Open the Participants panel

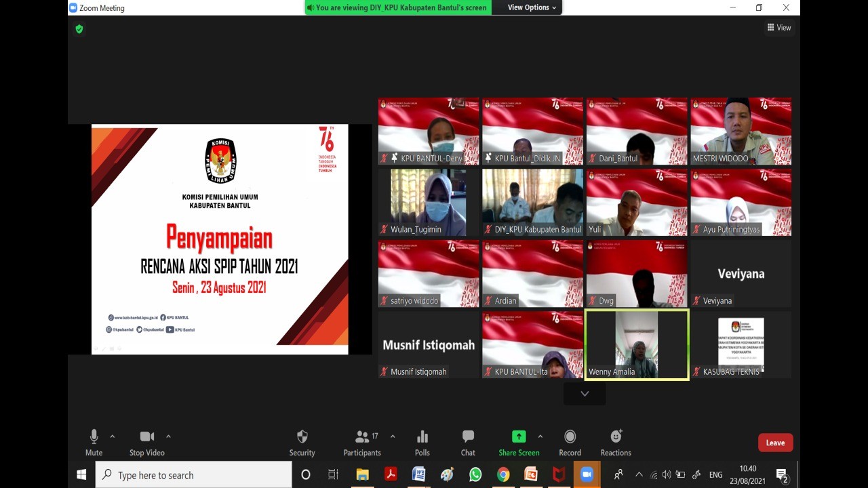363,437
